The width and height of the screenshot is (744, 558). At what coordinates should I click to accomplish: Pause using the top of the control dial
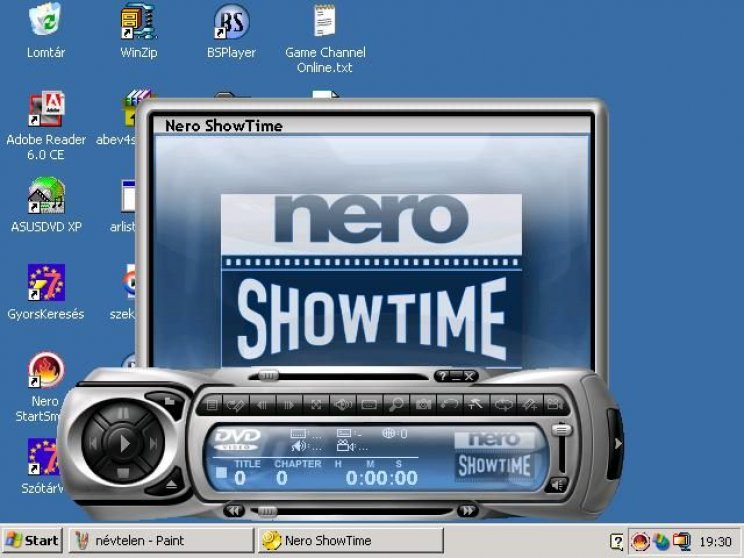point(123,413)
